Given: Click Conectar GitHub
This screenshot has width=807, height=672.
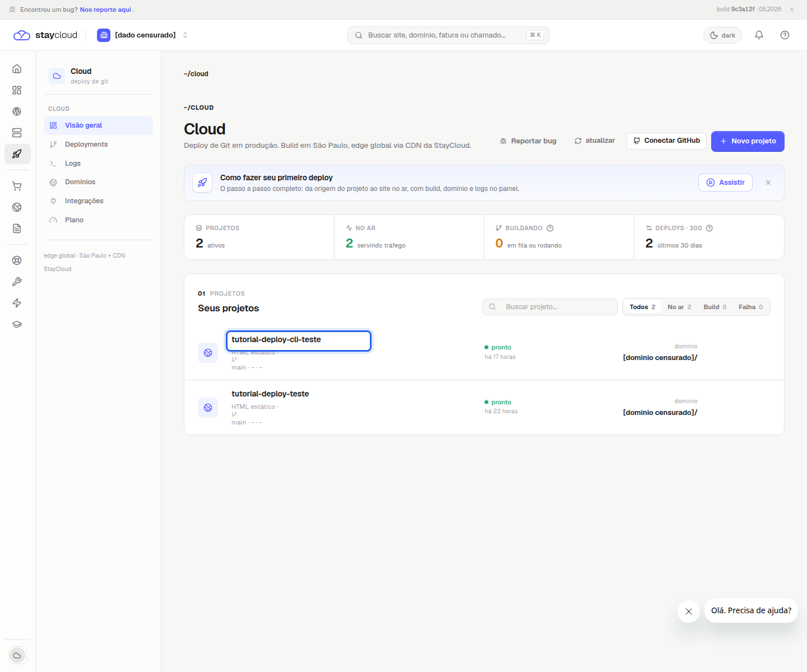Looking at the screenshot, I should pos(666,141).
